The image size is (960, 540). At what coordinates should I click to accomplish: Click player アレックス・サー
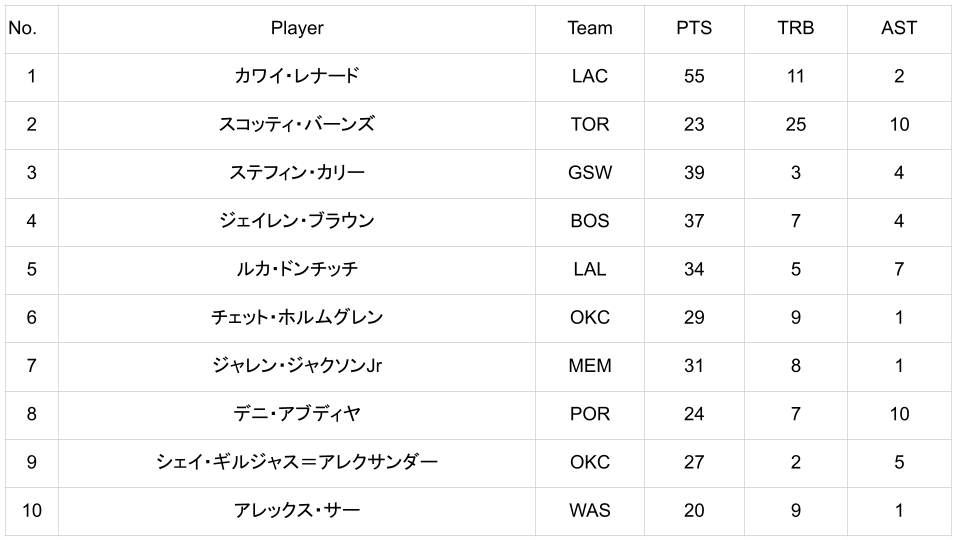point(297,510)
